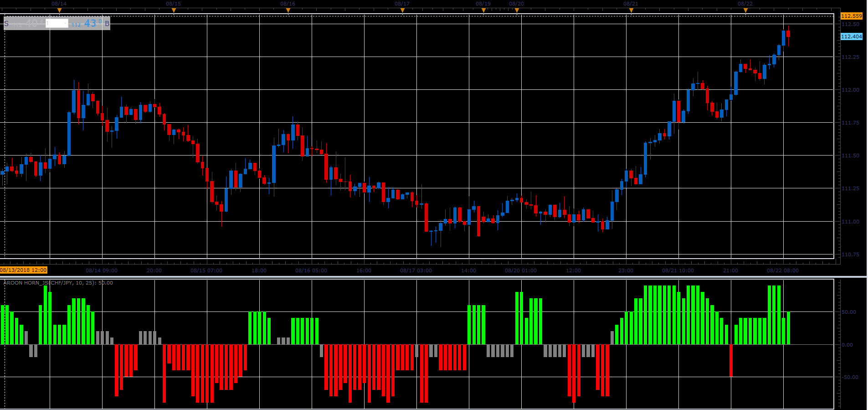This screenshot has width=868, height=410.
Task: Select the 08/16 day marker triangle
Action: pyautogui.click(x=288, y=10)
